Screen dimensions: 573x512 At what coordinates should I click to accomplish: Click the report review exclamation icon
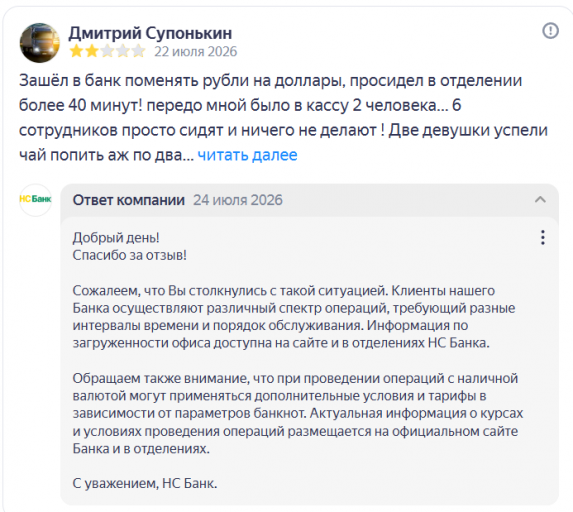click(x=550, y=31)
